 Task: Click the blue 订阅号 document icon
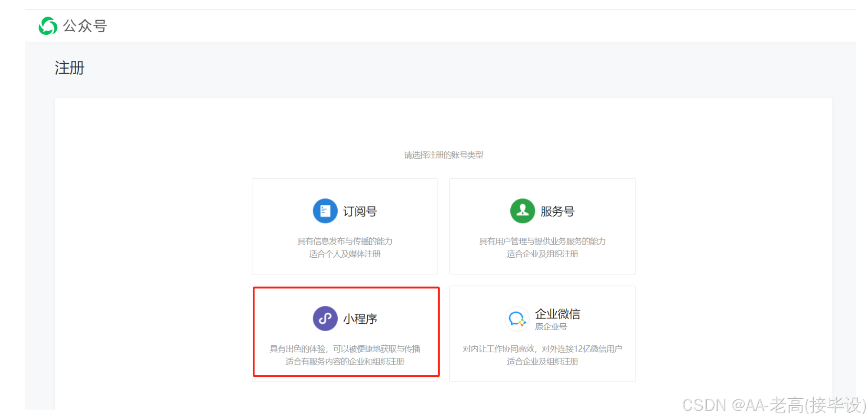coord(325,211)
